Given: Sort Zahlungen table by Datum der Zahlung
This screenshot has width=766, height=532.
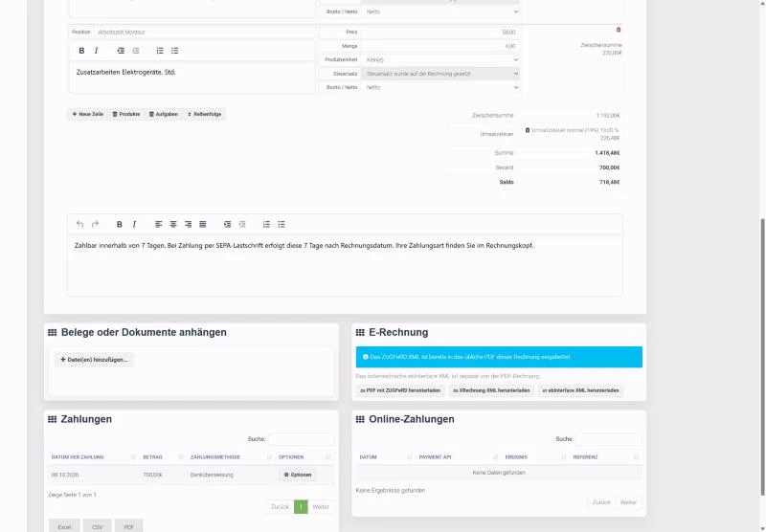Looking at the screenshot, I should point(93,457).
